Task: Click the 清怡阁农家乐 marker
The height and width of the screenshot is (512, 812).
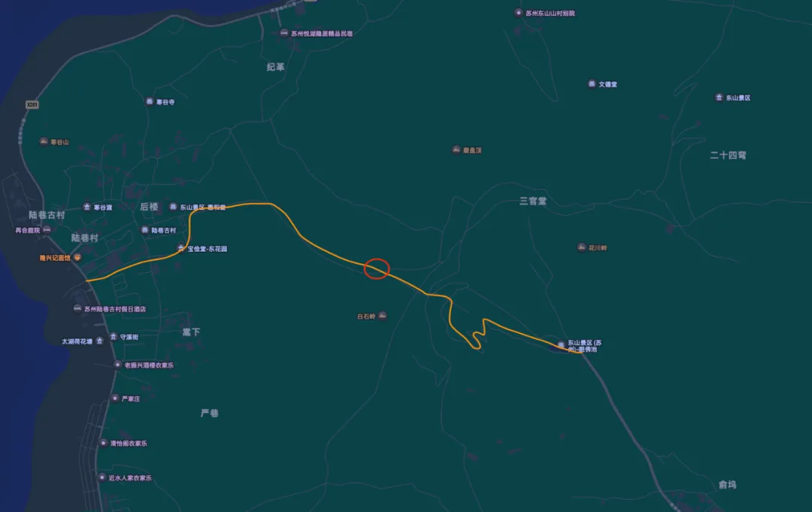Action: click(x=103, y=443)
